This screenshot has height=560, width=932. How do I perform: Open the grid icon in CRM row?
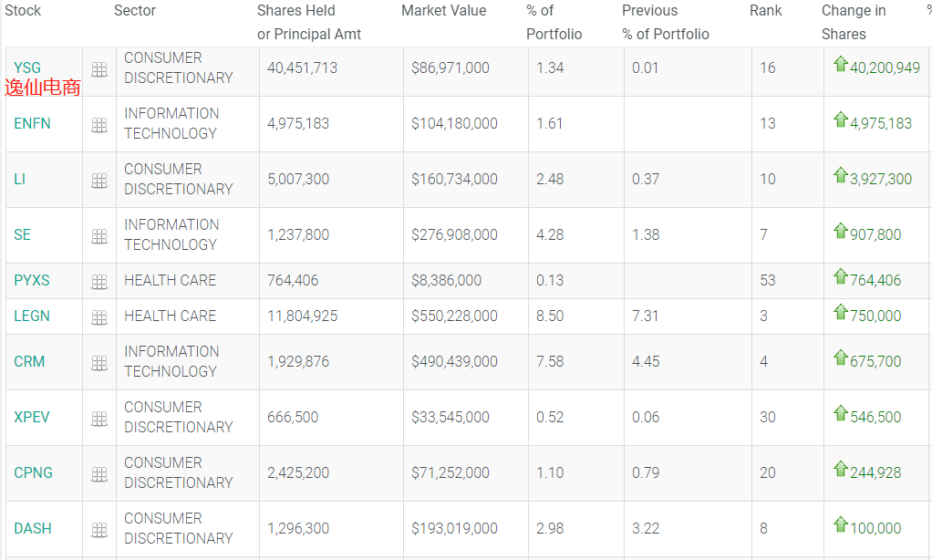coord(99,363)
